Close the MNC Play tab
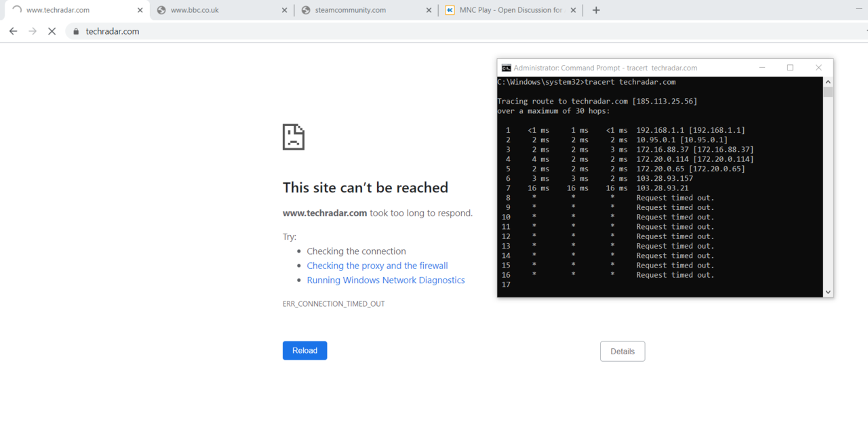The width and height of the screenshot is (868, 443). point(573,10)
